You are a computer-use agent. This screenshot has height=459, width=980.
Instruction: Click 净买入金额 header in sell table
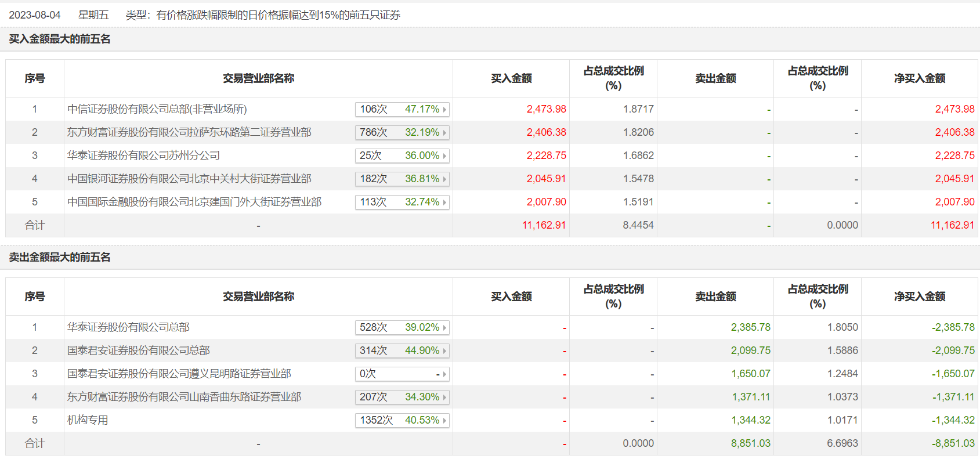920,297
